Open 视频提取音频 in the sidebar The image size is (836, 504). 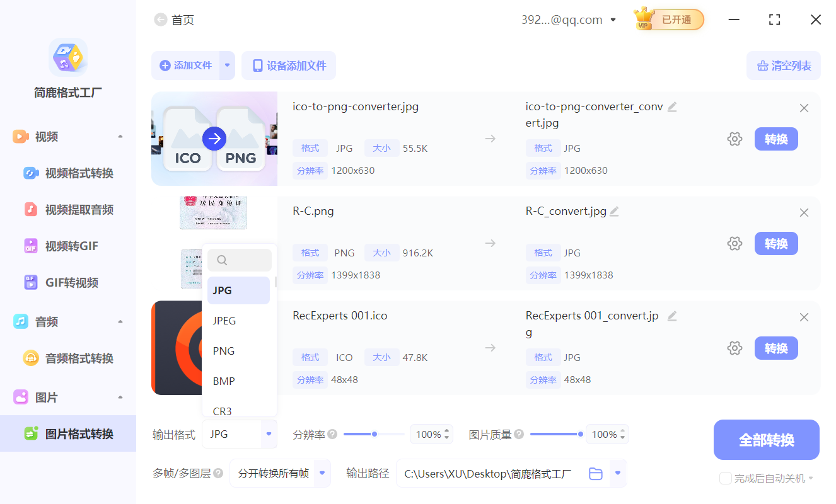(x=32, y=209)
